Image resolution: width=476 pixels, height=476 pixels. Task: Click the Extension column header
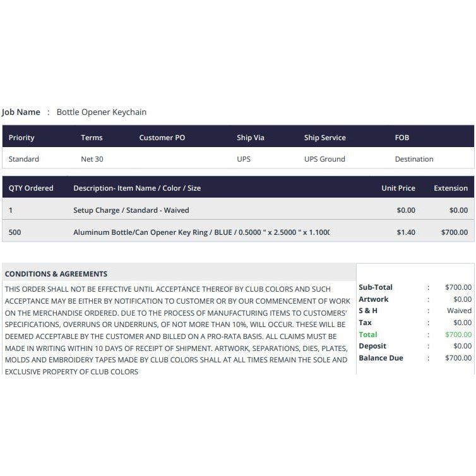pyautogui.click(x=451, y=188)
